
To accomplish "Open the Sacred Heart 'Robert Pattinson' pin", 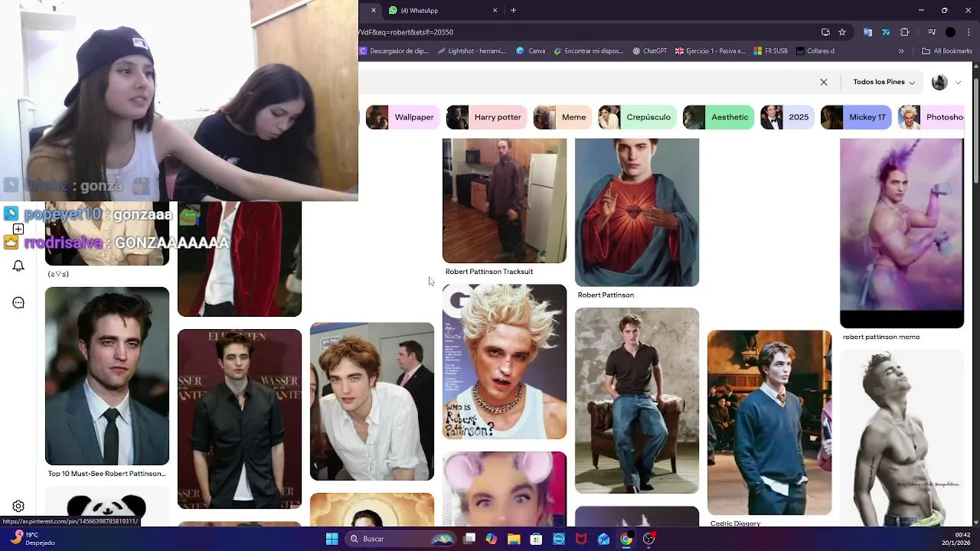I will [x=637, y=212].
